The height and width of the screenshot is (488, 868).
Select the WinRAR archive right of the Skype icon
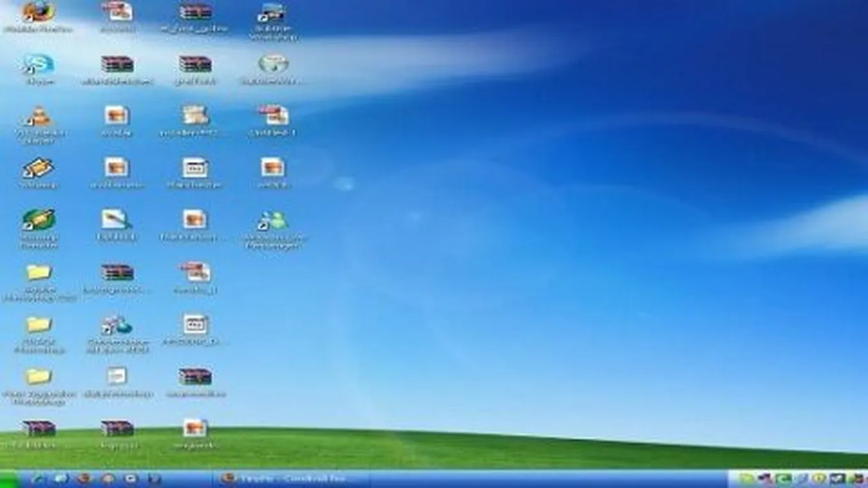[x=117, y=64]
